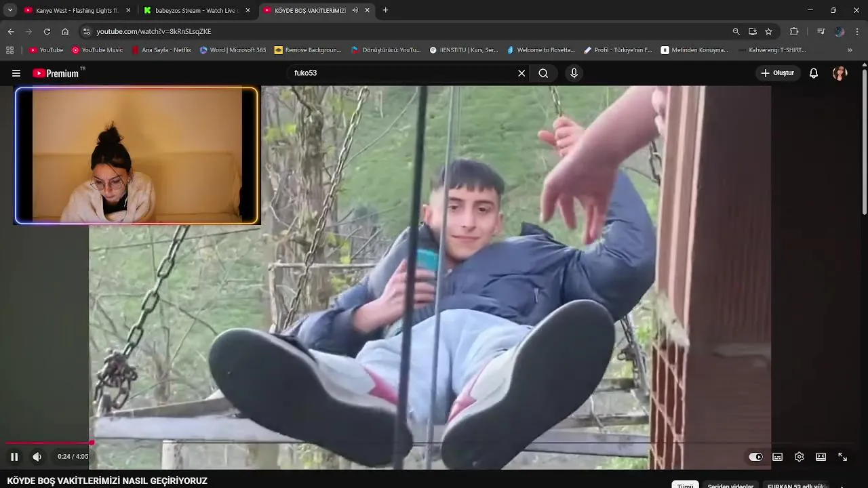Click the install app icon in address bar

click(753, 31)
